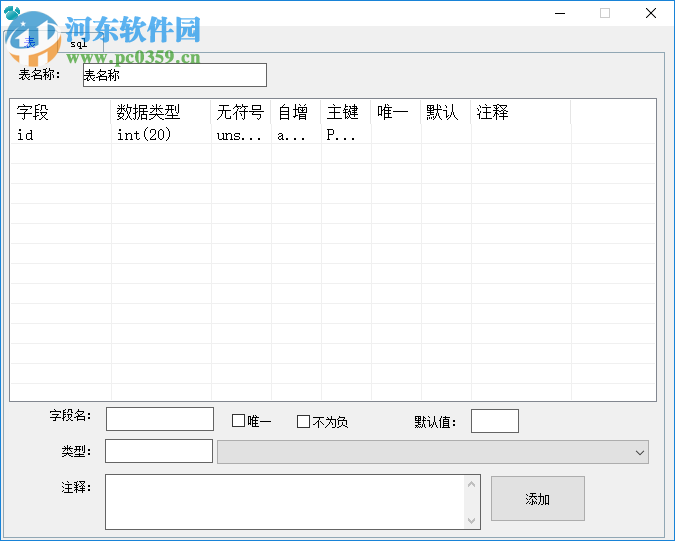Click the 表名称 table name input
The image size is (675, 541).
point(175,75)
